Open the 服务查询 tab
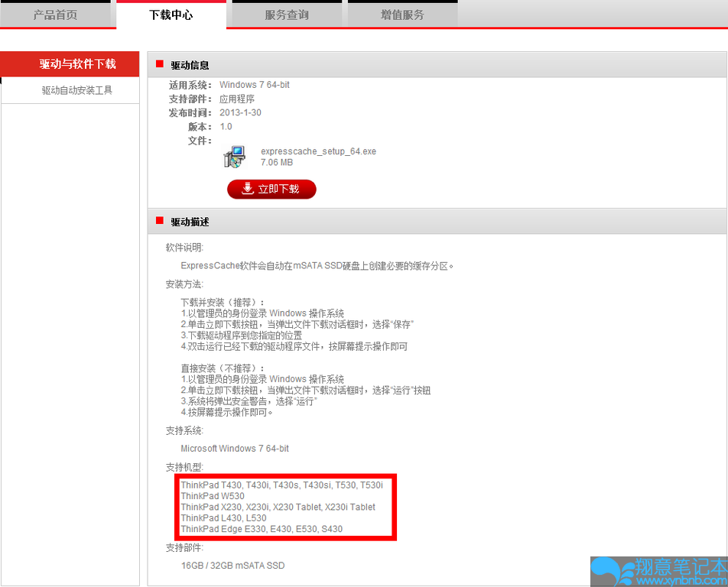 click(x=287, y=15)
